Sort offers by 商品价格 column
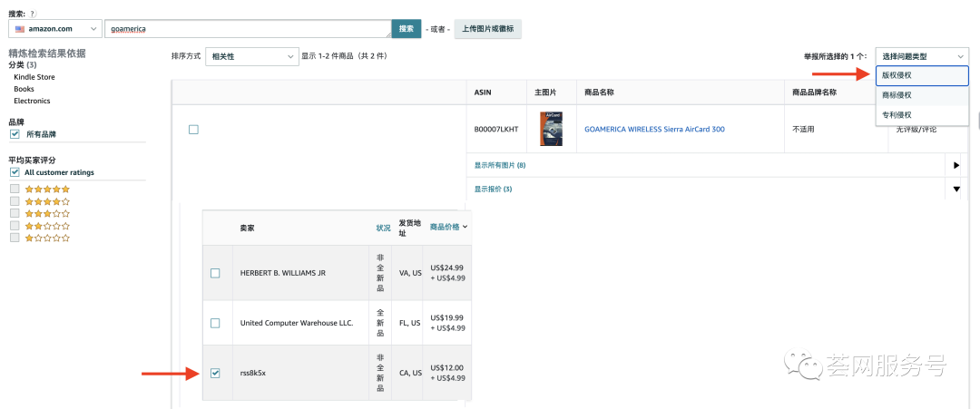The width and height of the screenshot is (980, 409). point(449,227)
